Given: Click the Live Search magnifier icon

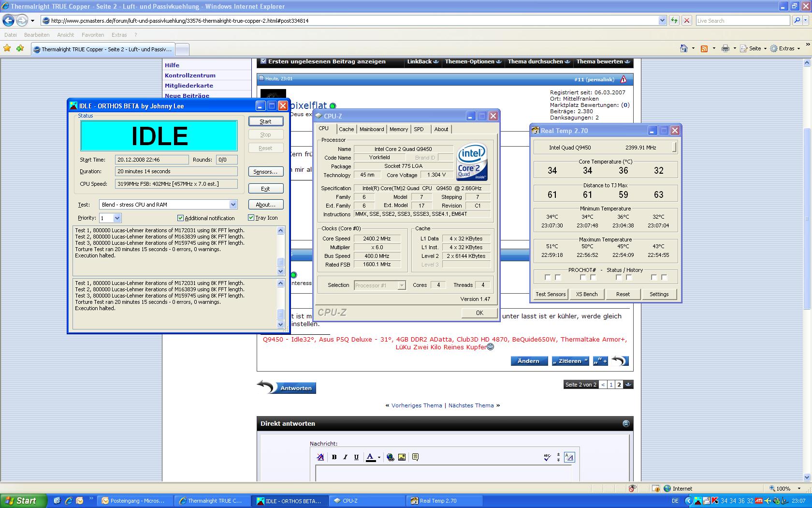Looking at the screenshot, I should tap(797, 20).
